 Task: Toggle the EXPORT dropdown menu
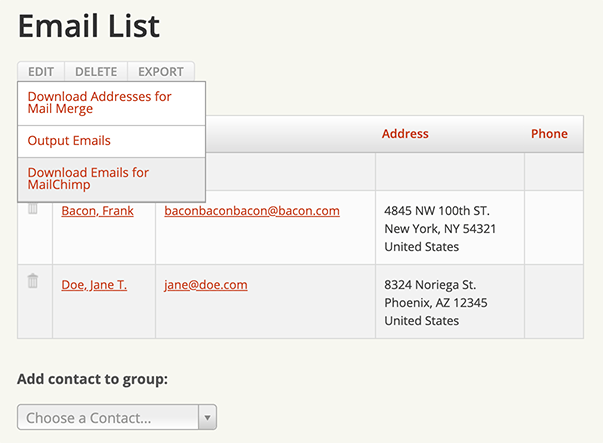(x=161, y=72)
